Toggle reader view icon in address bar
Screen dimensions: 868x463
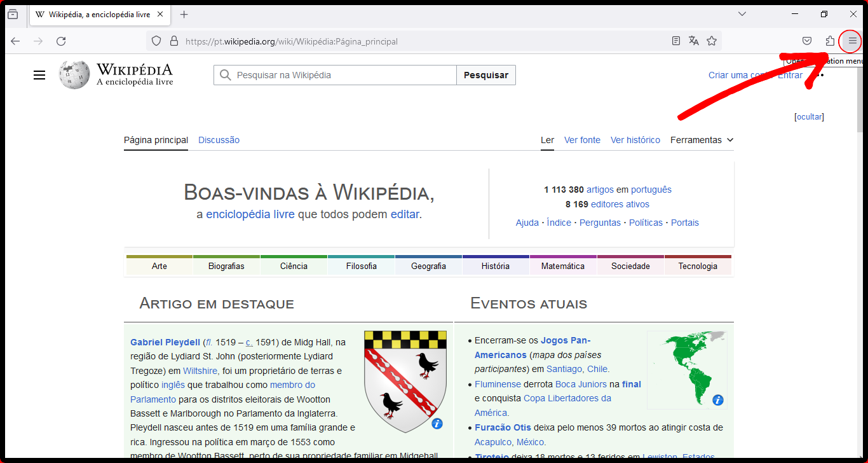tap(676, 41)
